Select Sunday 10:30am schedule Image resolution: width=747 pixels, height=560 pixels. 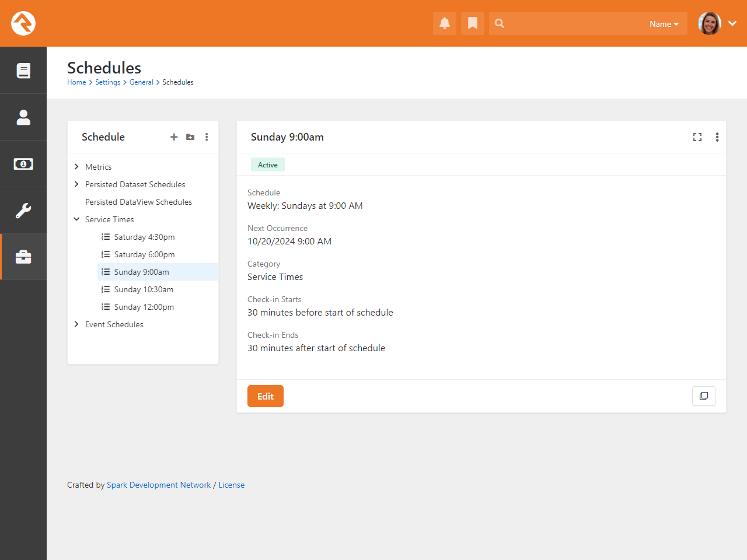click(144, 289)
